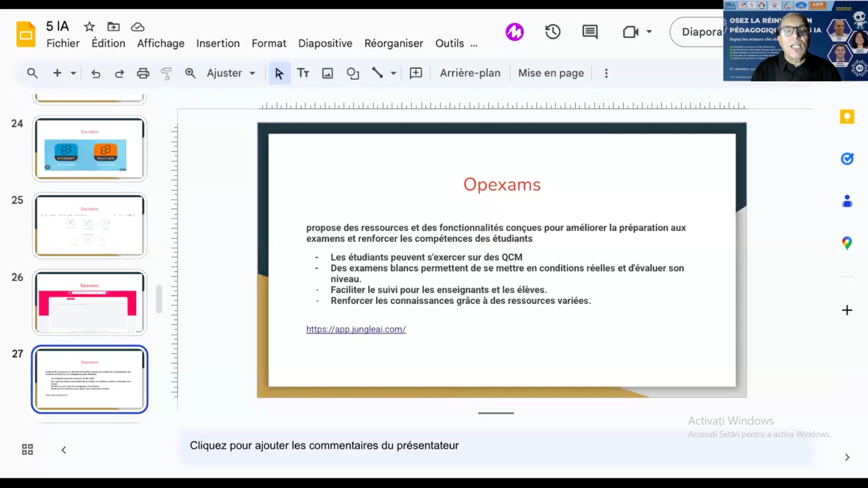The image size is (868, 488).
Task: Select the Shape tool
Action: point(353,73)
